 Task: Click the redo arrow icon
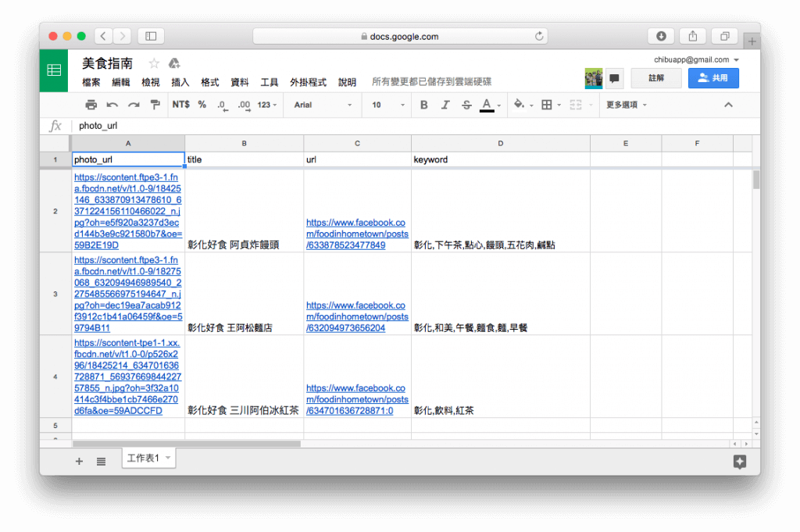pos(134,105)
